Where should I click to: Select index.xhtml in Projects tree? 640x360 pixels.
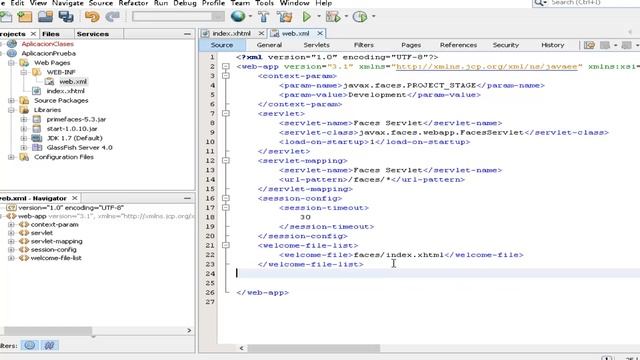point(66,91)
